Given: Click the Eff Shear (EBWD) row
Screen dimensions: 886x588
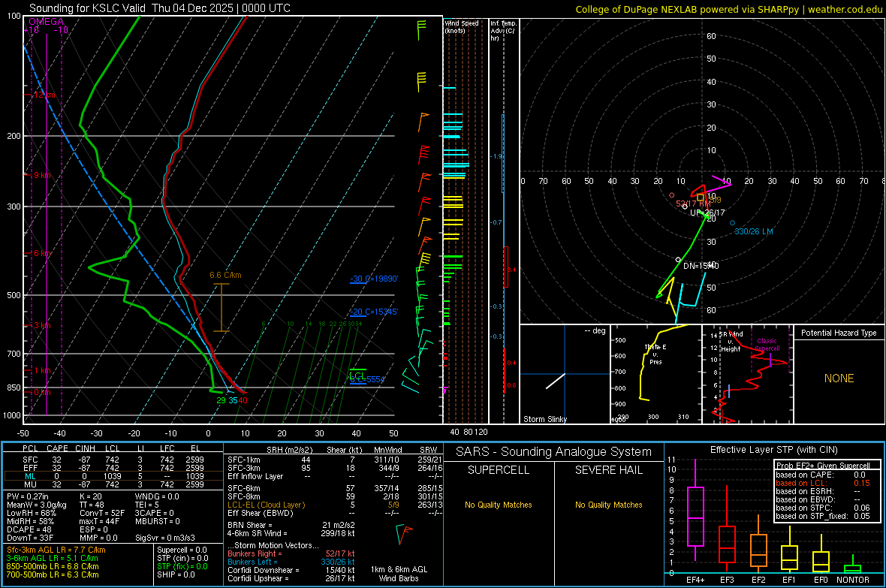Looking at the screenshot, I should (335, 513).
